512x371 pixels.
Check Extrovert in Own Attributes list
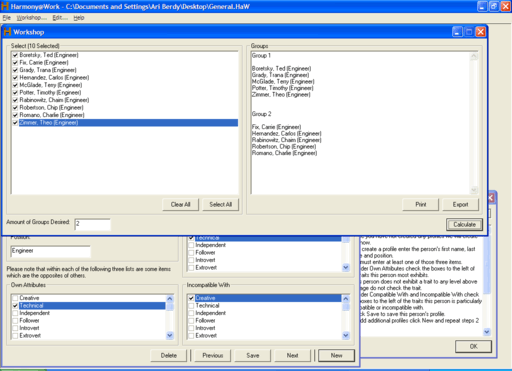point(15,336)
